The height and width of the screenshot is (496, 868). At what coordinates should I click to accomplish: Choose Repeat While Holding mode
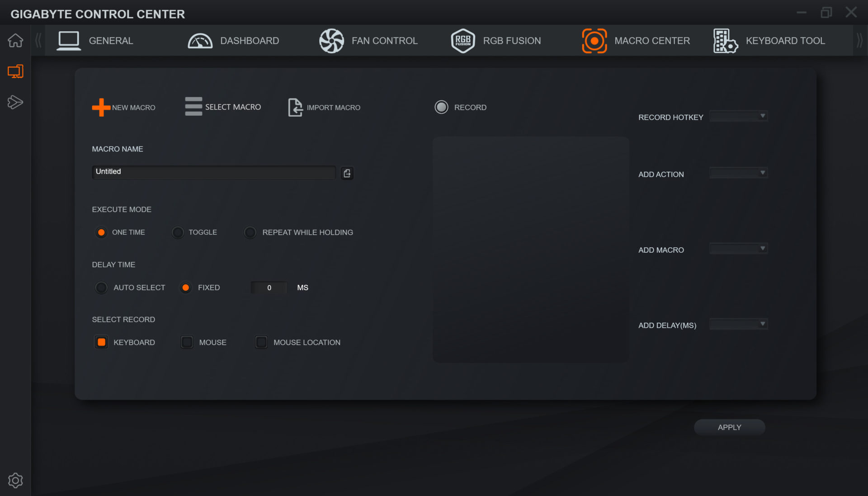point(250,232)
